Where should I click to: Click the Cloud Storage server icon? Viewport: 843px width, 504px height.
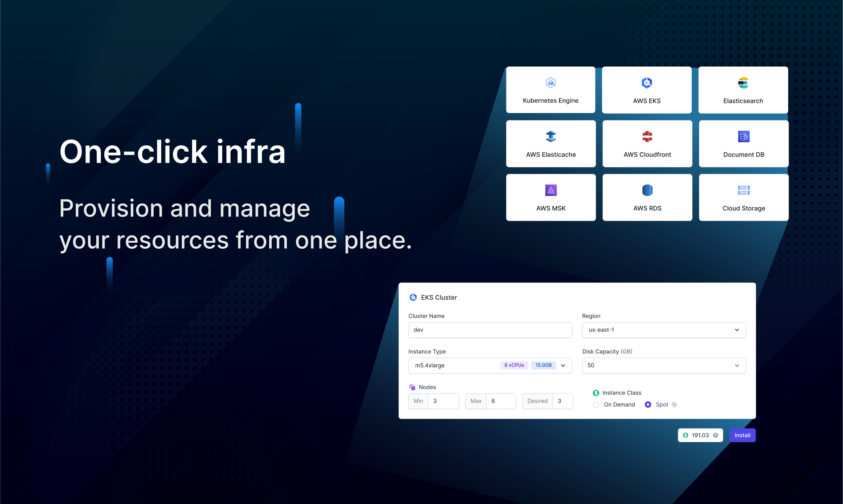point(744,190)
